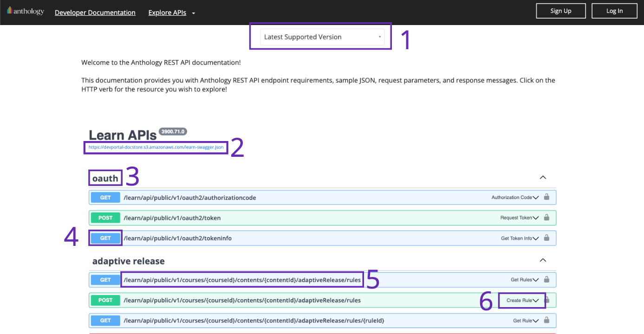Click the Get Rule summary label
Image resolution: width=644 pixels, height=334 pixels.
pos(522,321)
